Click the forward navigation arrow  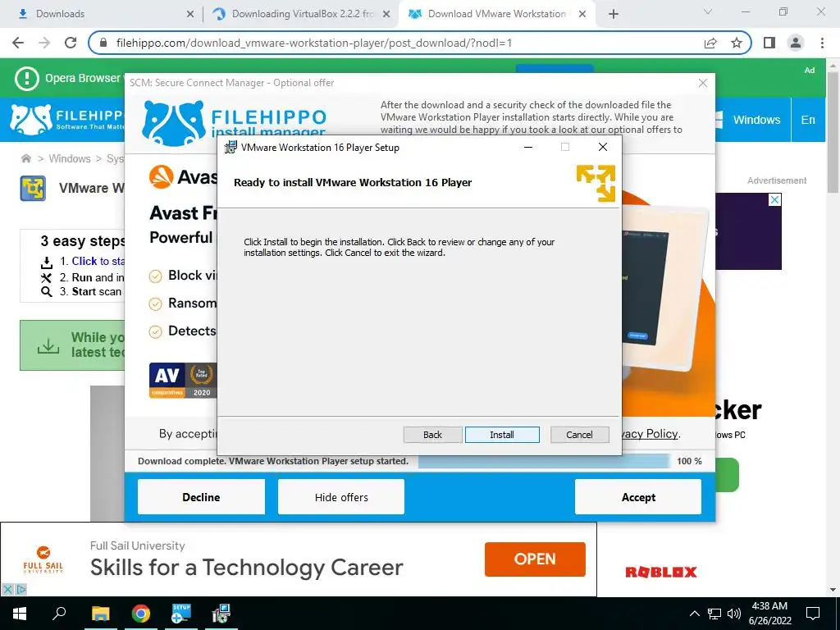[44, 43]
